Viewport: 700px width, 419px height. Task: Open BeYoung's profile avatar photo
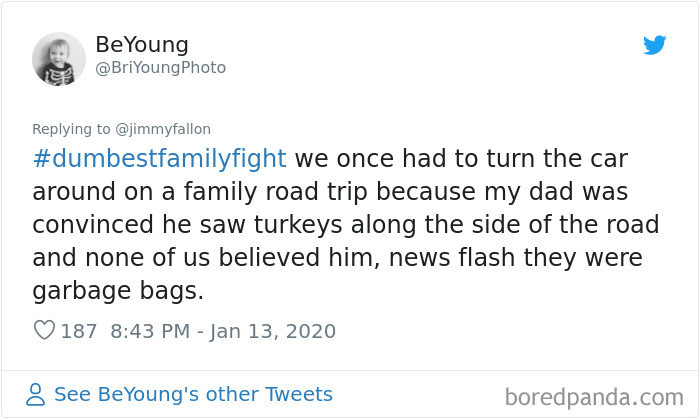(x=59, y=58)
